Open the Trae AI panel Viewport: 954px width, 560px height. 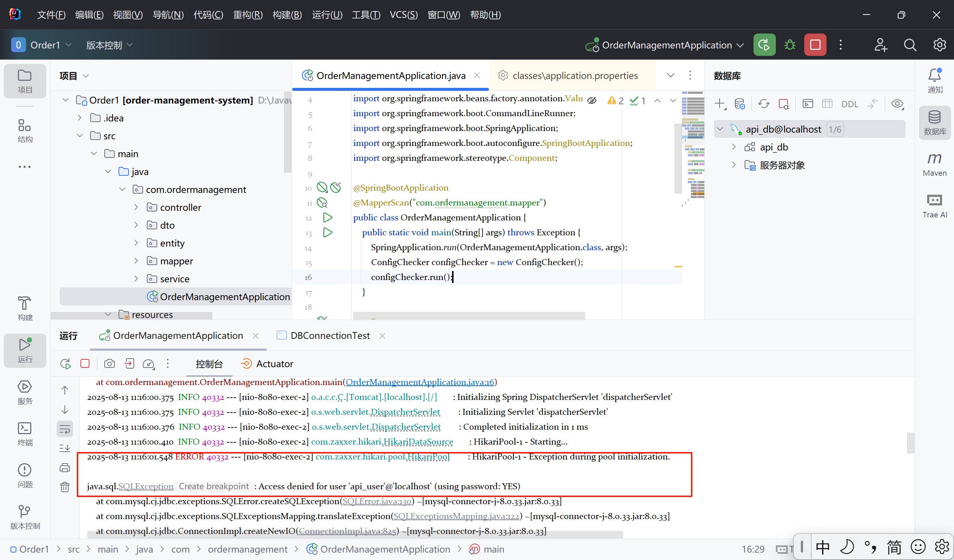(x=934, y=206)
